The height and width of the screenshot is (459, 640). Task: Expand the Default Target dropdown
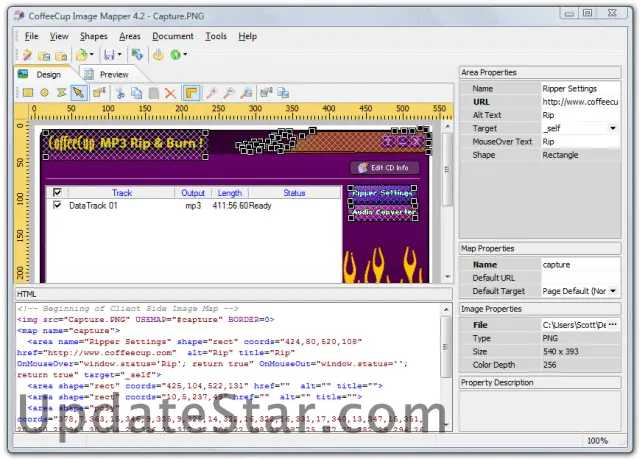[x=613, y=291]
